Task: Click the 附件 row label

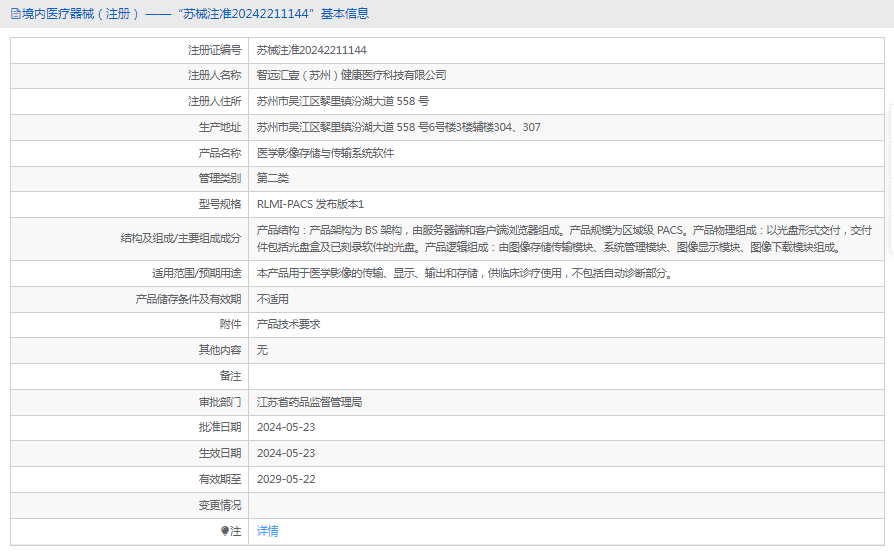Action: tap(230, 324)
